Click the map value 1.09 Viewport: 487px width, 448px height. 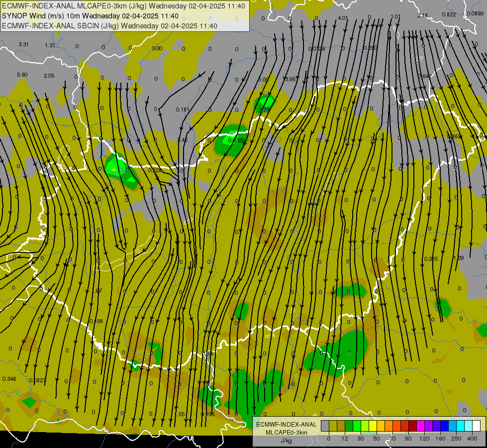(264, 80)
